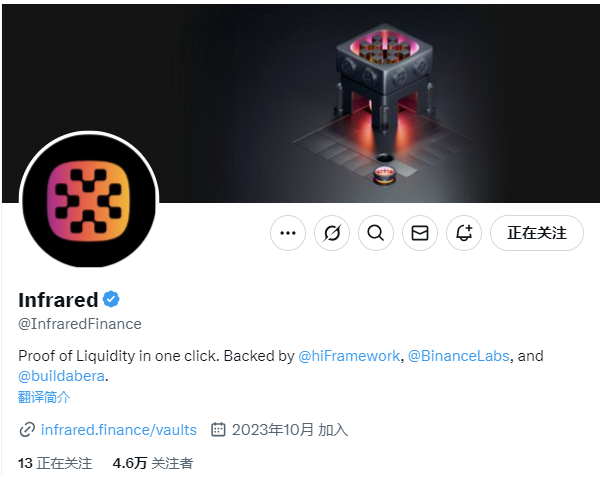Toggle the 正在关注 following button

(x=537, y=233)
